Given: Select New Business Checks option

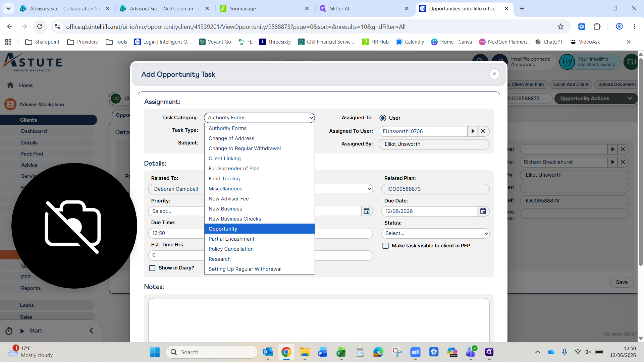Looking at the screenshot, I should click(259, 219).
